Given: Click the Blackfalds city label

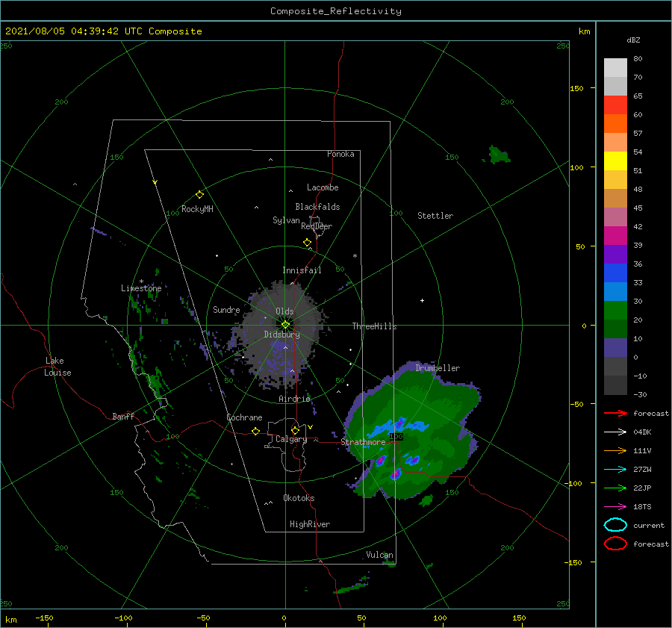Looking at the screenshot, I should tap(317, 207).
